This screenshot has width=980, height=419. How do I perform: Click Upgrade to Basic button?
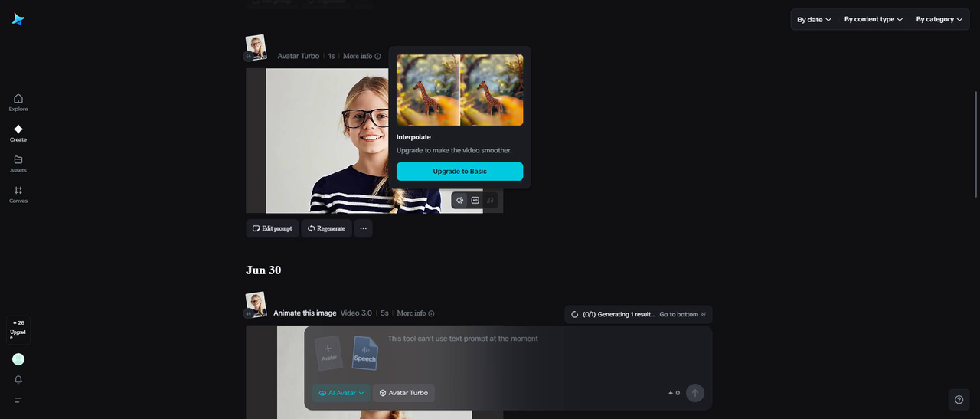pos(459,172)
